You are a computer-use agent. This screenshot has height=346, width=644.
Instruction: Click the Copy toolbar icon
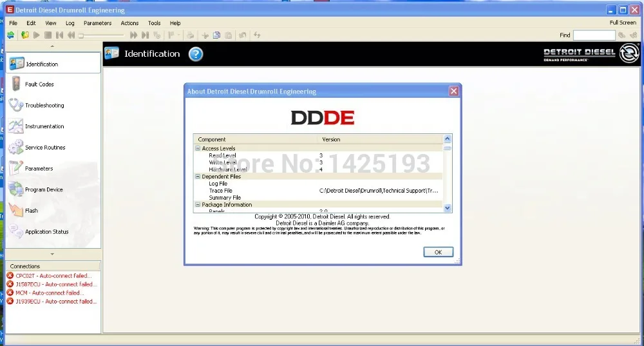(216, 35)
